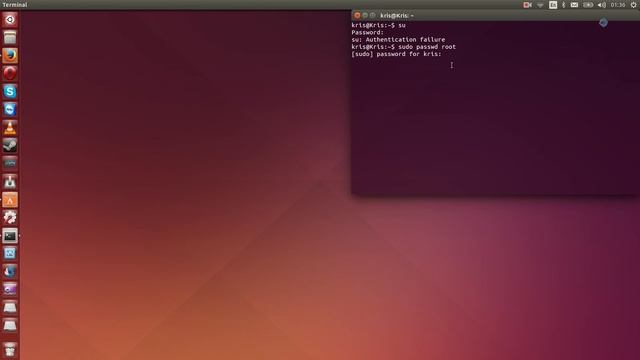Click the "[sudo] password for kris:" prompt
This screenshot has width=640, height=360.
pyautogui.click(x=396, y=54)
